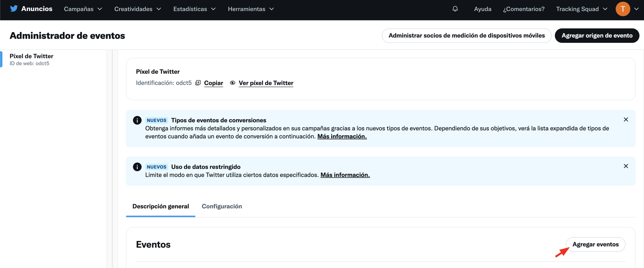Image resolution: width=644 pixels, height=268 pixels.
Task: Click the Píxel de Twitter card heading
Action: (x=158, y=72)
